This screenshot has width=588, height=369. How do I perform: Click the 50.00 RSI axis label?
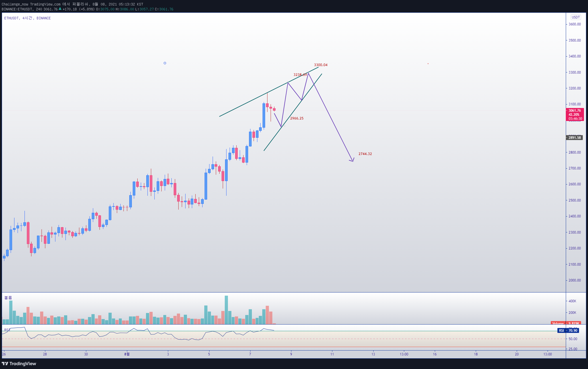[x=573, y=339]
